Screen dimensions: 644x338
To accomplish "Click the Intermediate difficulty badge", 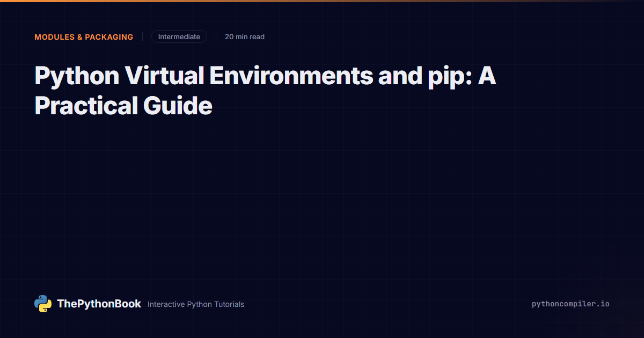I will [x=179, y=36].
